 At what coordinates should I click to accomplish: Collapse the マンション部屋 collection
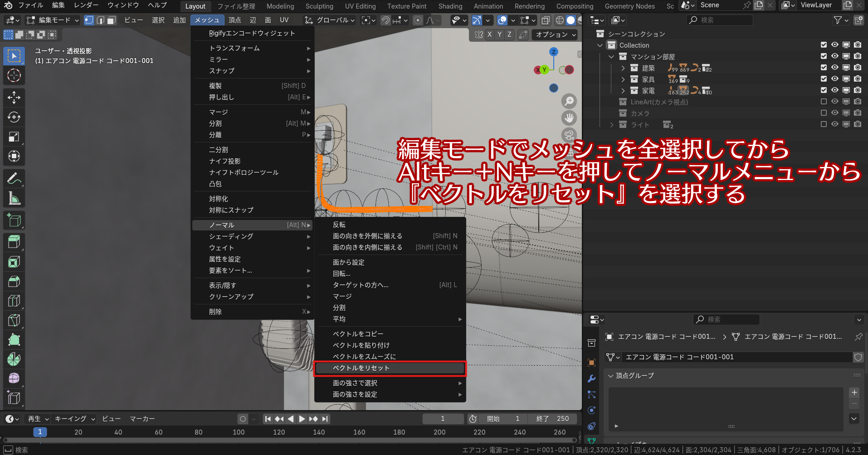point(611,57)
